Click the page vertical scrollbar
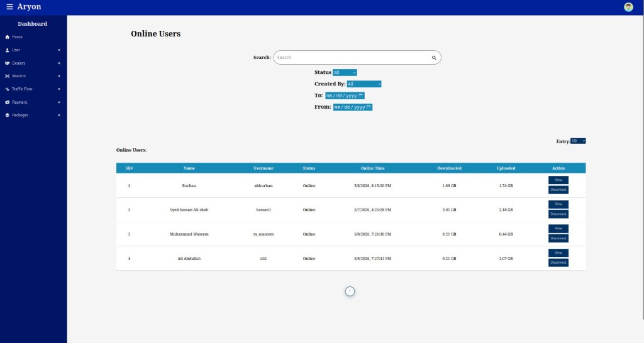644x343 pixels. tap(642, 167)
